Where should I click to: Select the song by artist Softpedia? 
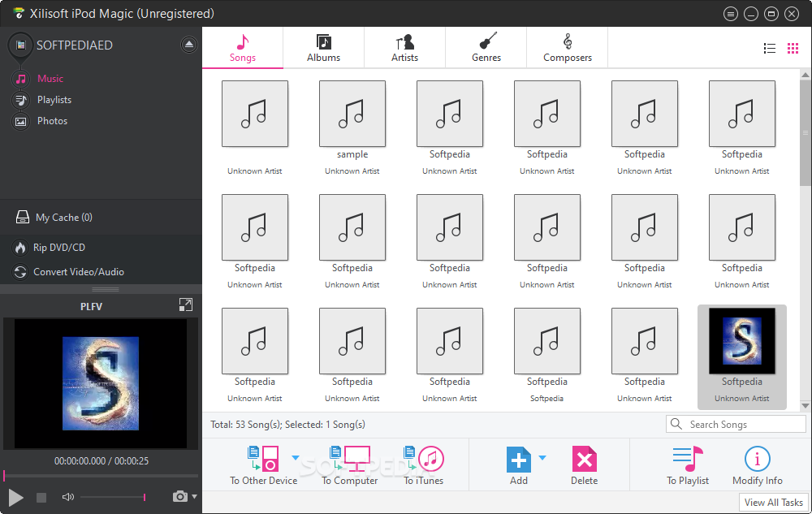(x=546, y=356)
